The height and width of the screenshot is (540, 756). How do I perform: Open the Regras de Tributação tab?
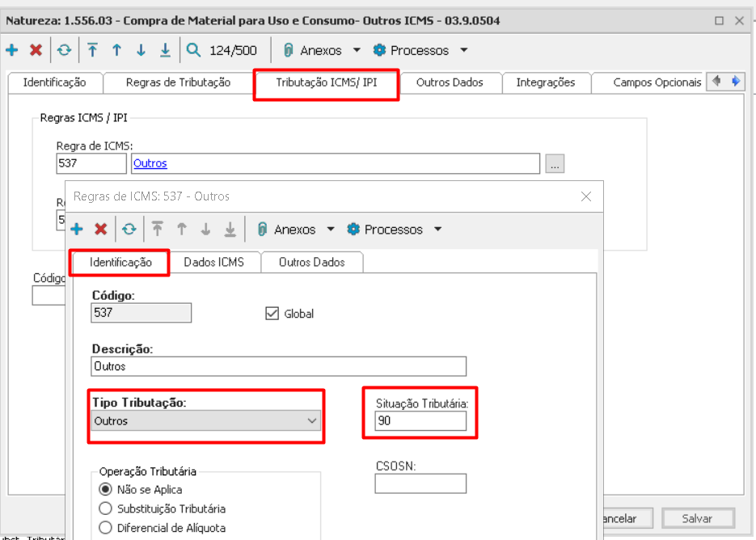coord(178,82)
